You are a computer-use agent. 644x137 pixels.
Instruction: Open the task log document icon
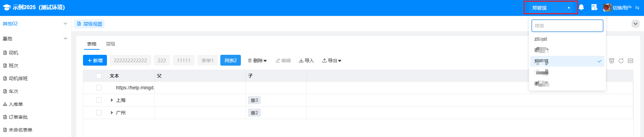coord(594,7)
